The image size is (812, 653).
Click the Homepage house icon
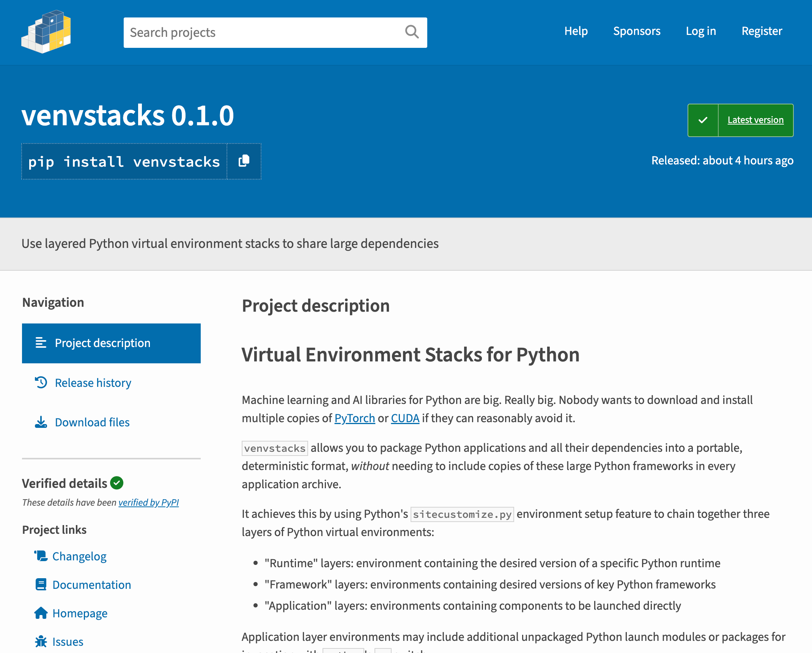coord(41,613)
